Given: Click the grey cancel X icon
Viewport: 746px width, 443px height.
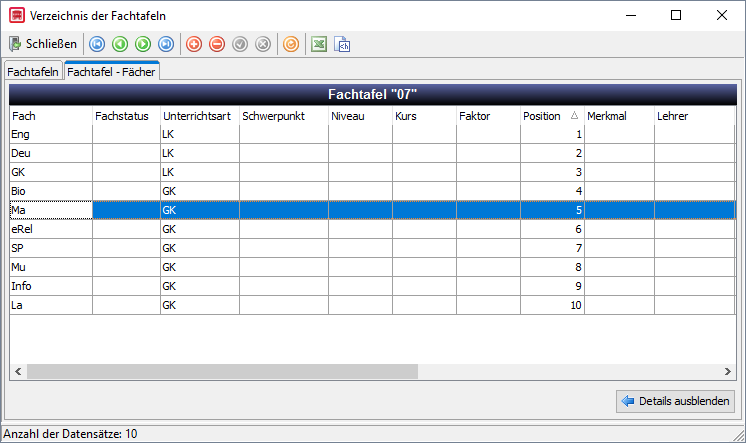Looking at the screenshot, I should tap(263, 44).
